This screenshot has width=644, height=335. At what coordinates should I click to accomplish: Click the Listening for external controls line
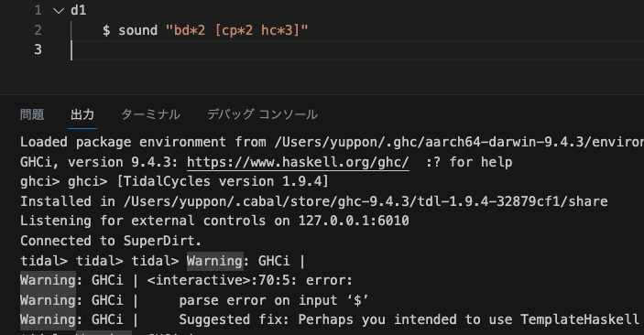tap(214, 221)
